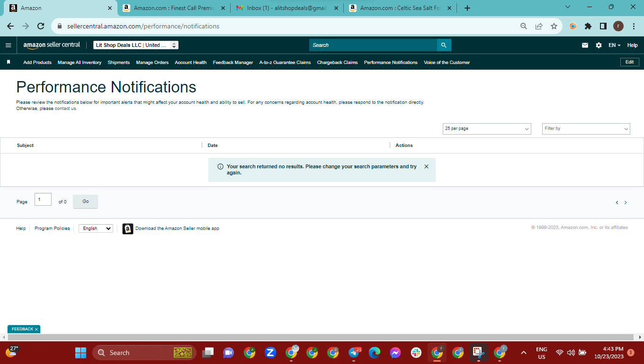Go to Account Health
This screenshot has width=644, height=364.
click(190, 62)
